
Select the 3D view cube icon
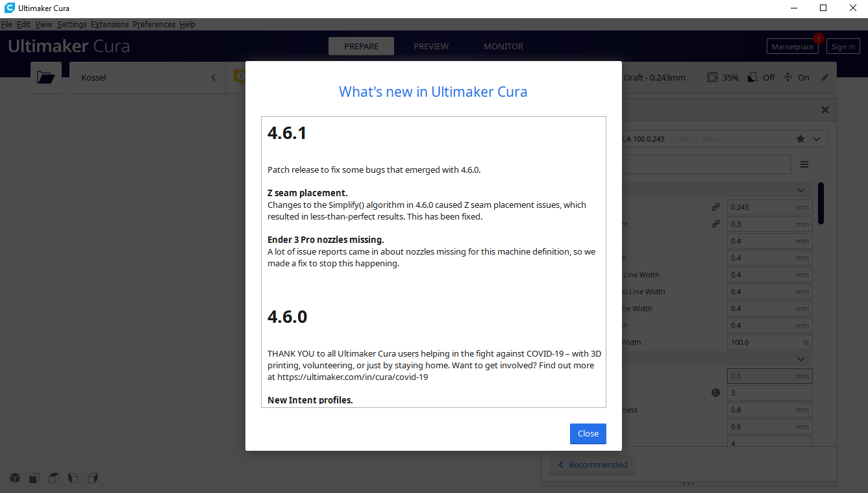(x=15, y=478)
